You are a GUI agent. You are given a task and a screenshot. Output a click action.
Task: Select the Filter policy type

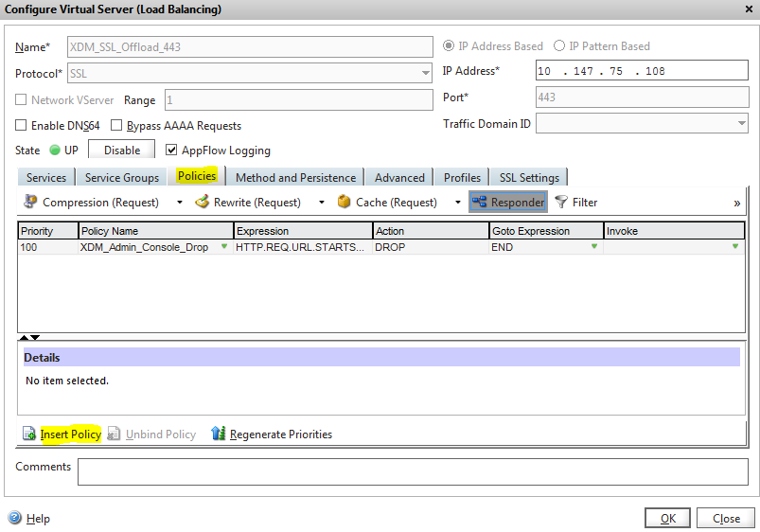tap(576, 202)
